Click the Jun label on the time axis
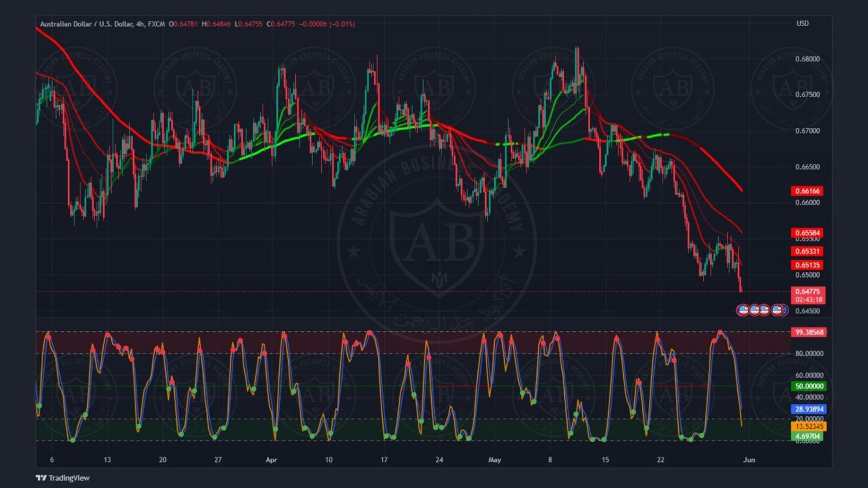This screenshot has width=868, height=488. (x=749, y=460)
